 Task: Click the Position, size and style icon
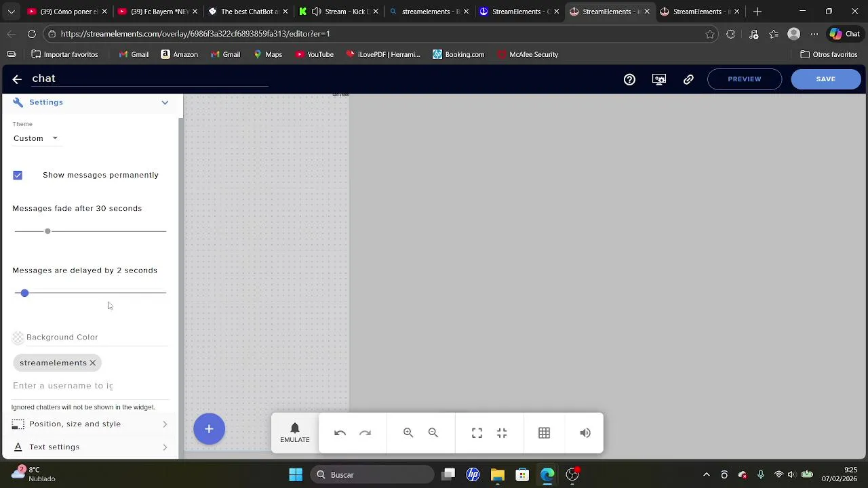(x=18, y=424)
